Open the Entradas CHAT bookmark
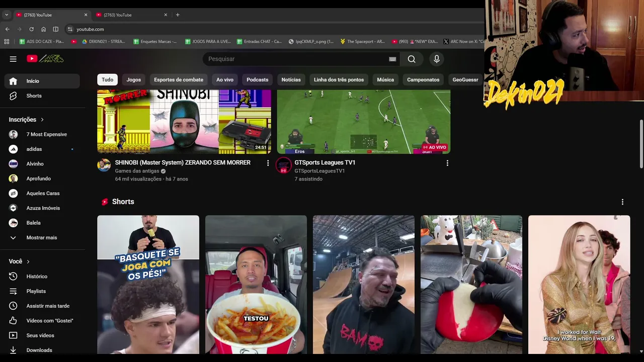Viewport: 644px width, 362px height. (x=259, y=41)
